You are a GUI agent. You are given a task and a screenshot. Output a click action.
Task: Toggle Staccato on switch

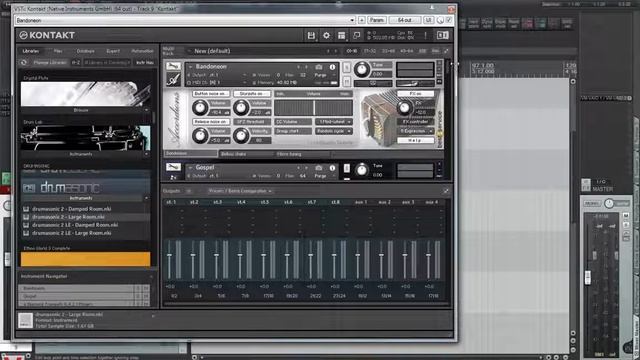click(x=252, y=94)
